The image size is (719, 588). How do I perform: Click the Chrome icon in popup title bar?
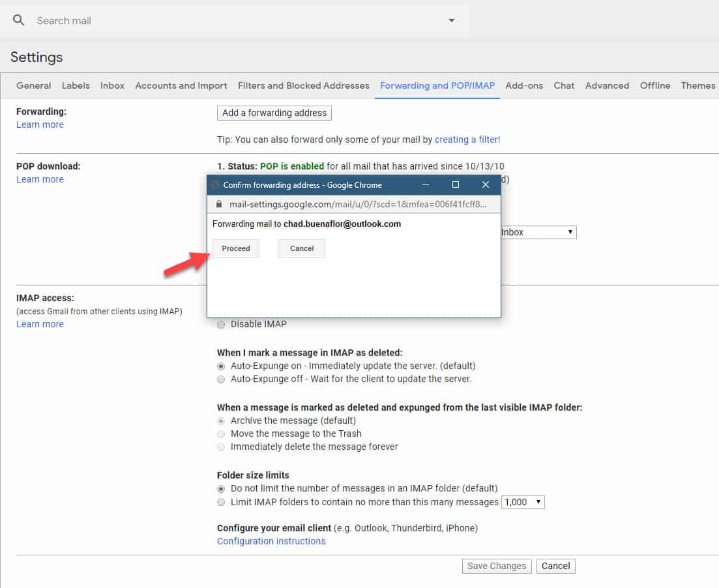(215, 185)
